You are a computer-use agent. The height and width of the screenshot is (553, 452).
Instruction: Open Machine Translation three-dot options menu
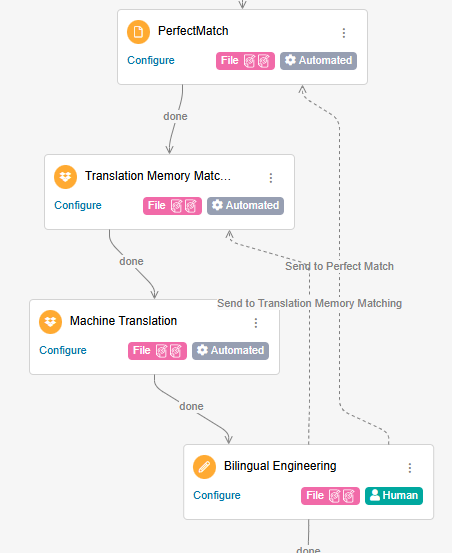click(x=256, y=323)
